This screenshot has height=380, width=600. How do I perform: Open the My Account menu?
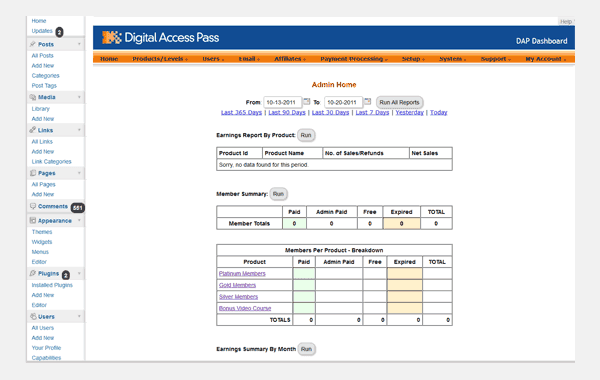546,59
